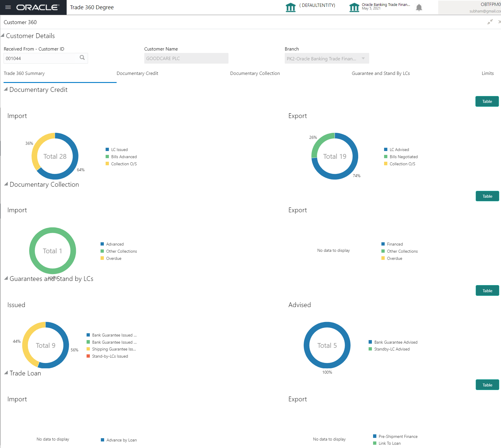Click the 'Customer 360' window title
The height and width of the screenshot is (448, 501).
click(20, 22)
